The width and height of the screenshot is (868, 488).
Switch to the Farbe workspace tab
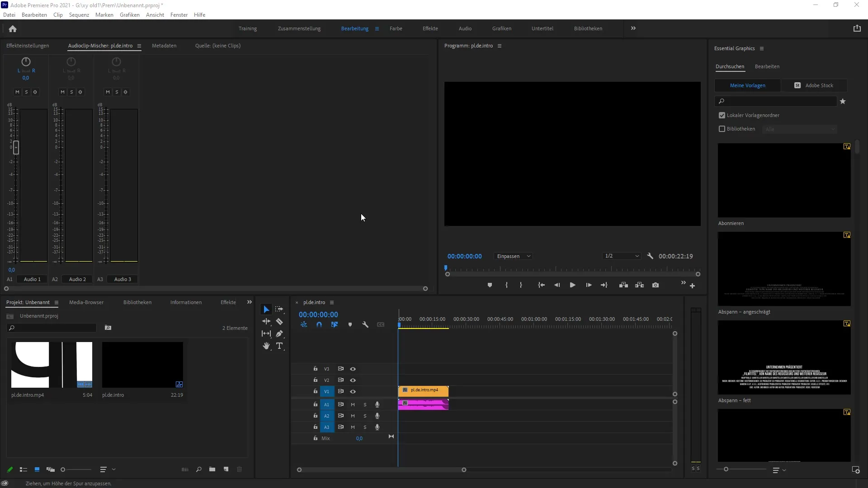pos(396,28)
